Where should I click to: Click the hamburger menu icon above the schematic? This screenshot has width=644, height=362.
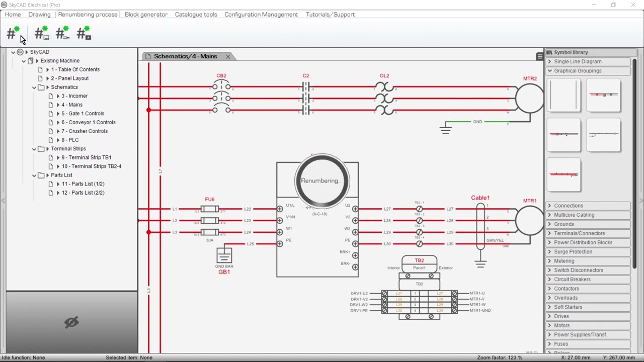(539, 56)
